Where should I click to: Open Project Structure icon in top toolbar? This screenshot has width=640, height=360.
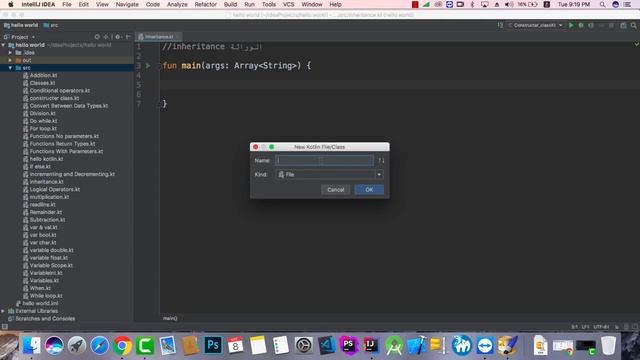tap(623, 25)
